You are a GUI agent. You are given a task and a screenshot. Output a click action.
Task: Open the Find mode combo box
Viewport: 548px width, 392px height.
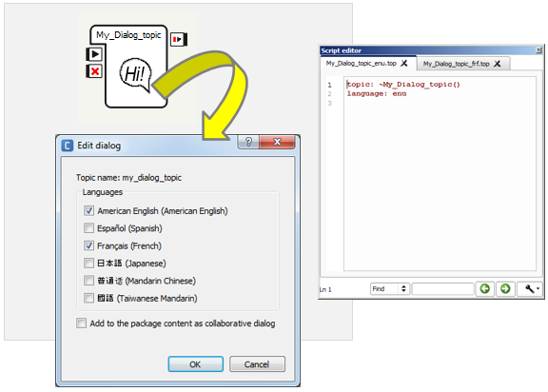(x=390, y=289)
